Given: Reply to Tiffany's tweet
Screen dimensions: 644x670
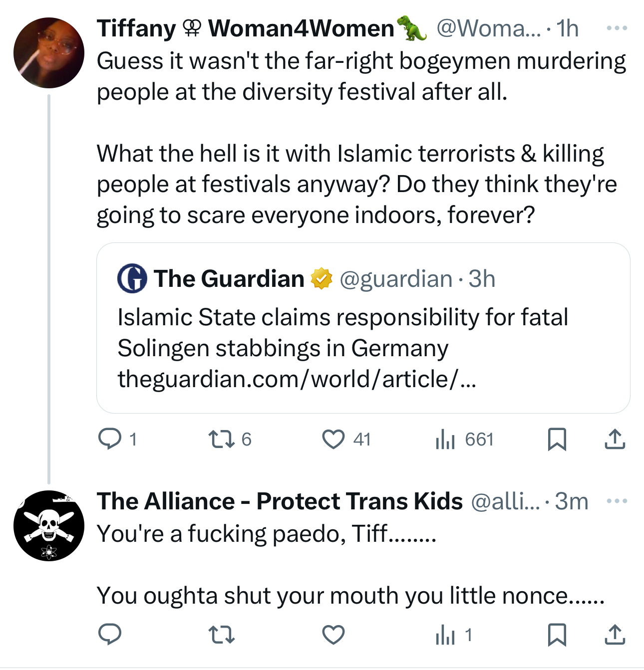Looking at the screenshot, I should 110,439.
